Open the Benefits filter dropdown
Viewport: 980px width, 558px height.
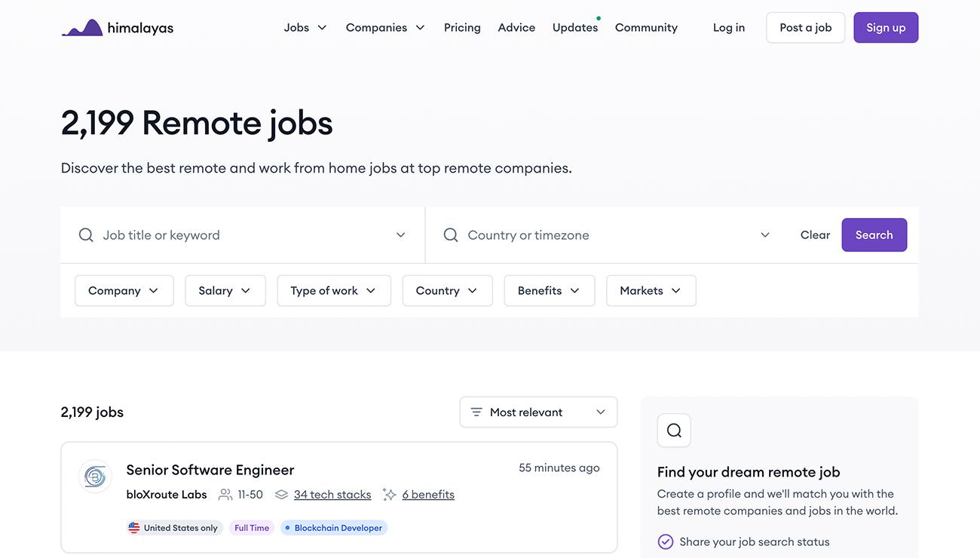tap(550, 291)
